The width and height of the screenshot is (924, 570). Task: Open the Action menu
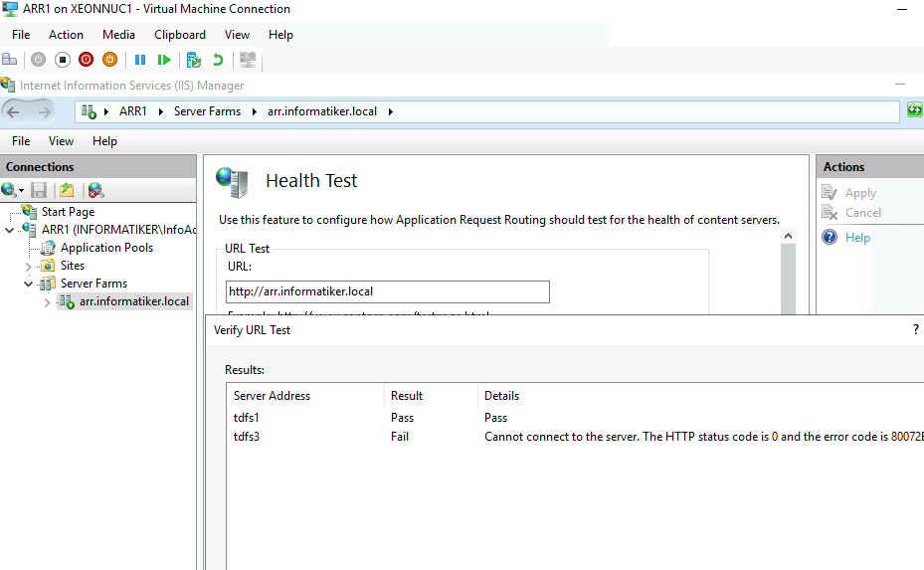66,35
